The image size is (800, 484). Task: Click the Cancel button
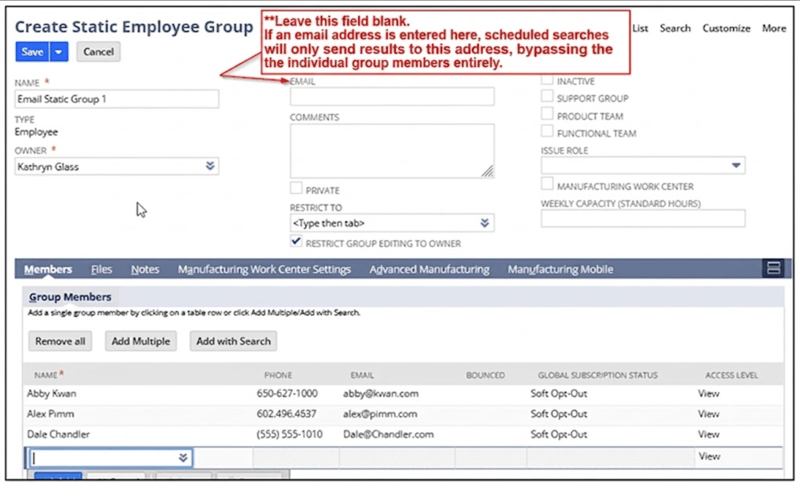[x=98, y=52]
